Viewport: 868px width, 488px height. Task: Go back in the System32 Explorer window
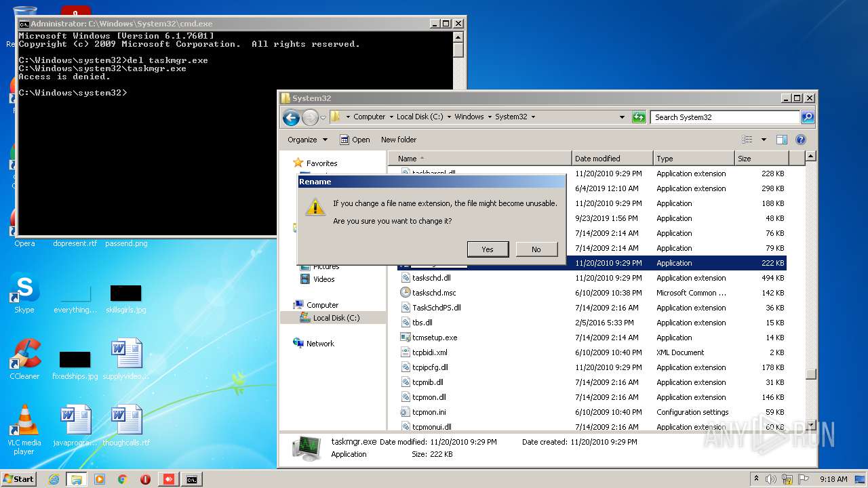click(x=292, y=117)
